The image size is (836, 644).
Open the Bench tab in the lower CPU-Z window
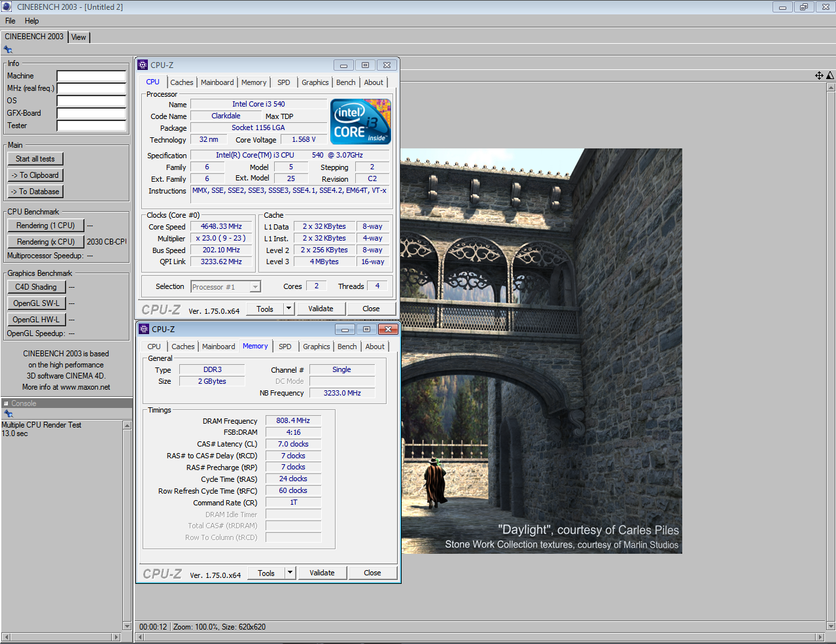(x=347, y=347)
